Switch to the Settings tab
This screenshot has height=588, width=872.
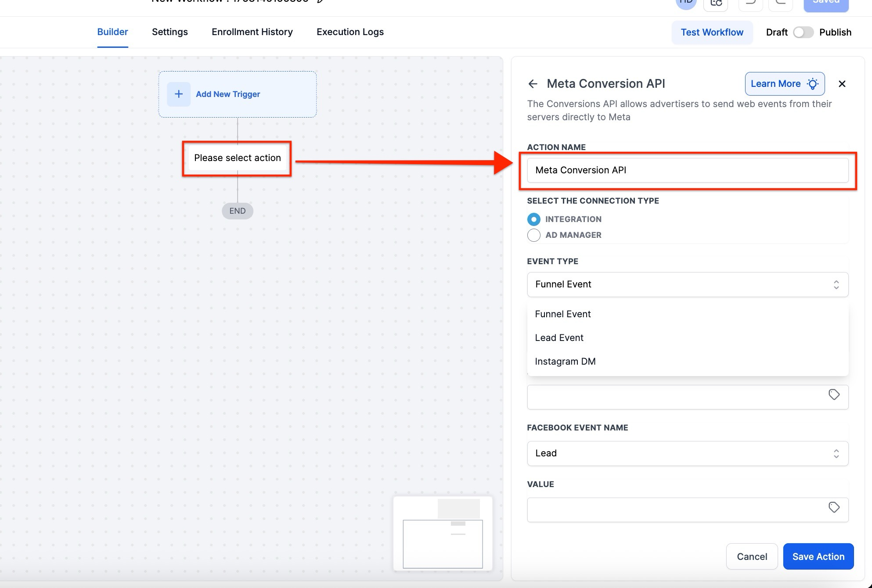pyautogui.click(x=169, y=32)
